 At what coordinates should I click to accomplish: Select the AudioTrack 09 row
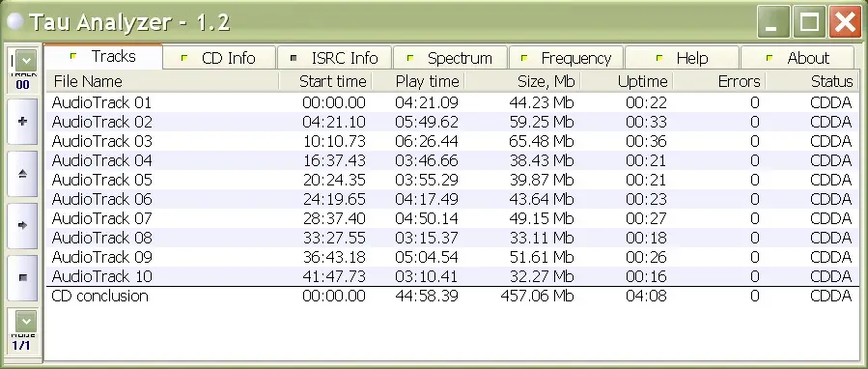click(x=452, y=257)
